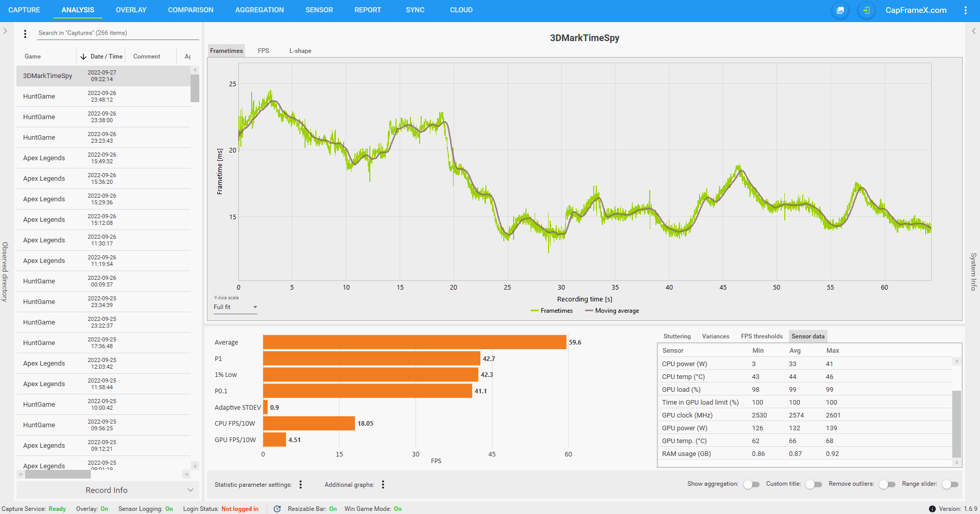
Task: Click the captures list scroll-up arrow
Action: tap(195, 70)
